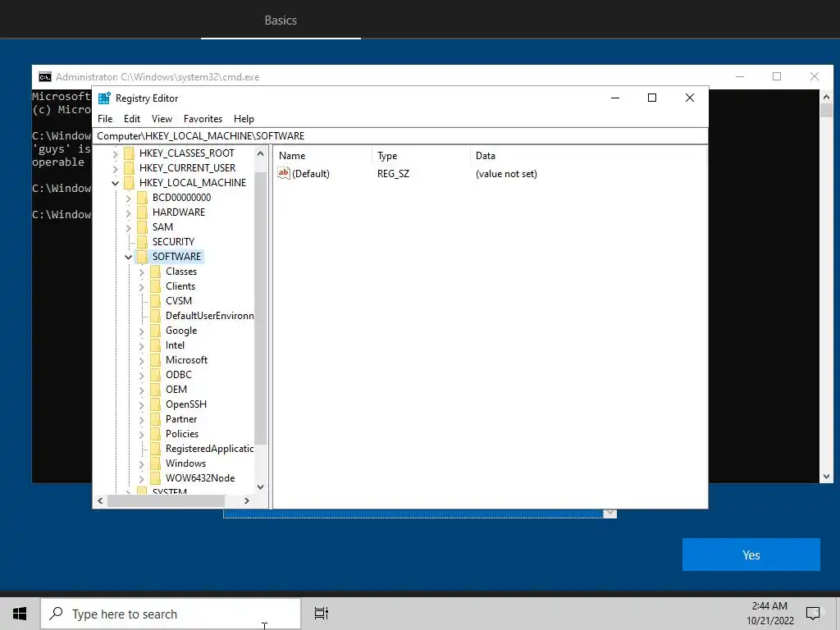Image resolution: width=840 pixels, height=630 pixels.
Task: Expand the OpenSSH key
Action: pyautogui.click(x=141, y=405)
